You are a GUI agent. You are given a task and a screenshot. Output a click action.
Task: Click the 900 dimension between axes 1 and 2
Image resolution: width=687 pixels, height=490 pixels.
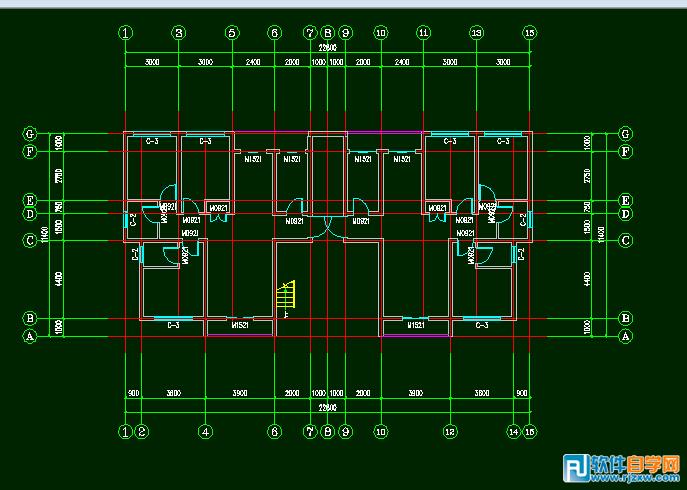pos(134,393)
